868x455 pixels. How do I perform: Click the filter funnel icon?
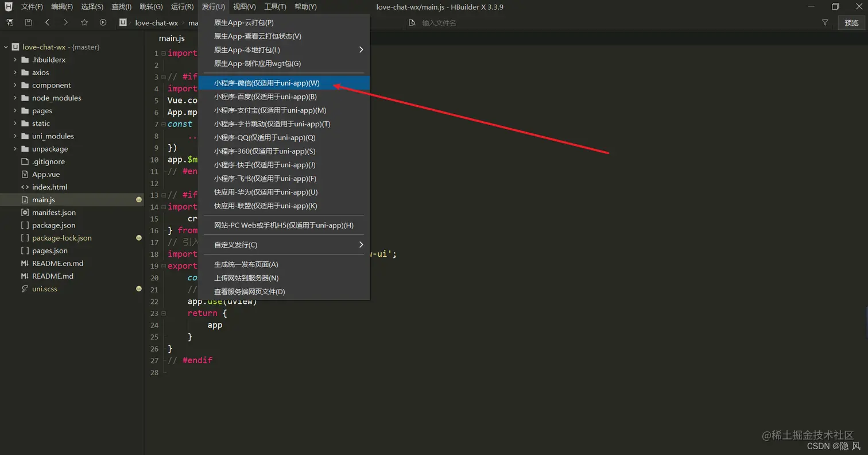click(x=825, y=22)
